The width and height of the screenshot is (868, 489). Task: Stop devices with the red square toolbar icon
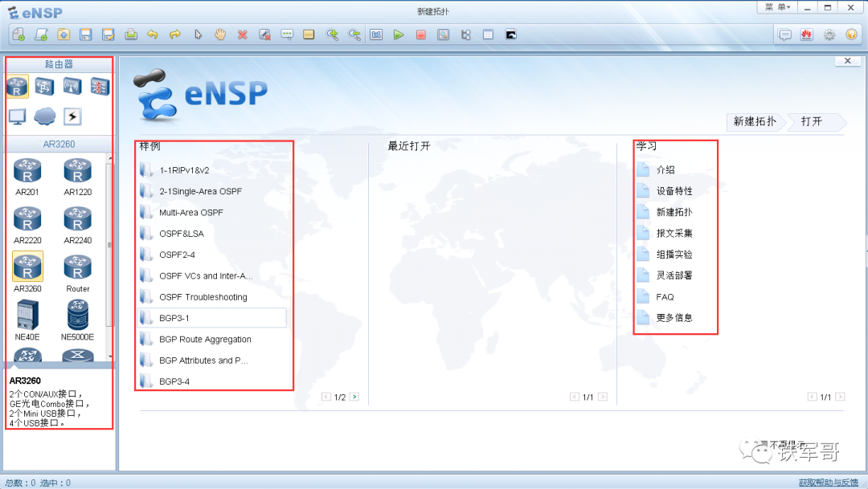[x=420, y=35]
